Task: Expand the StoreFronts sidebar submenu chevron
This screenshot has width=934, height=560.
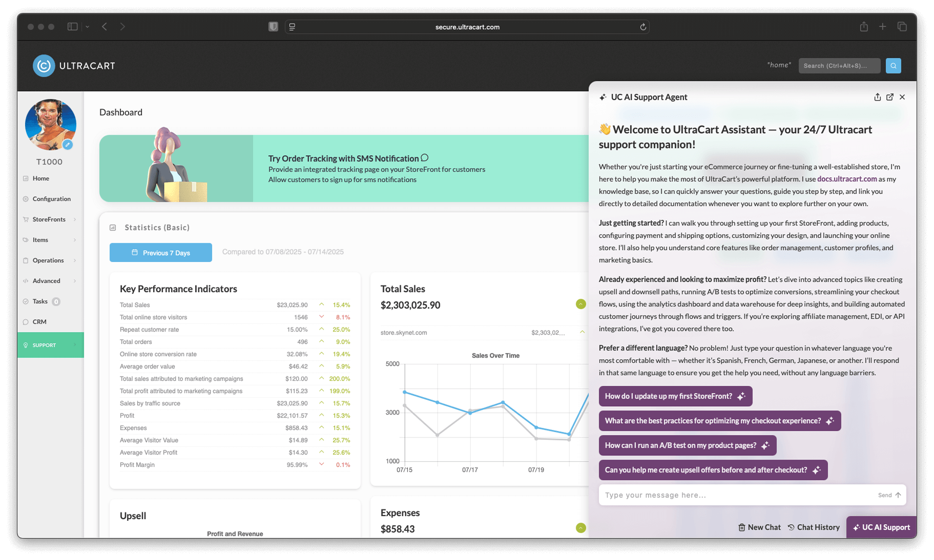Action: 75,219
